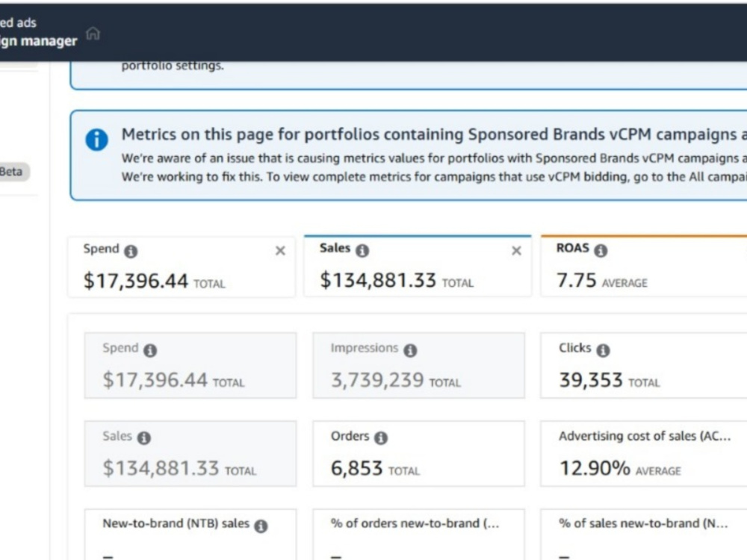
Task: Click the $134,881.33 total in Sales card
Action: tap(378, 281)
